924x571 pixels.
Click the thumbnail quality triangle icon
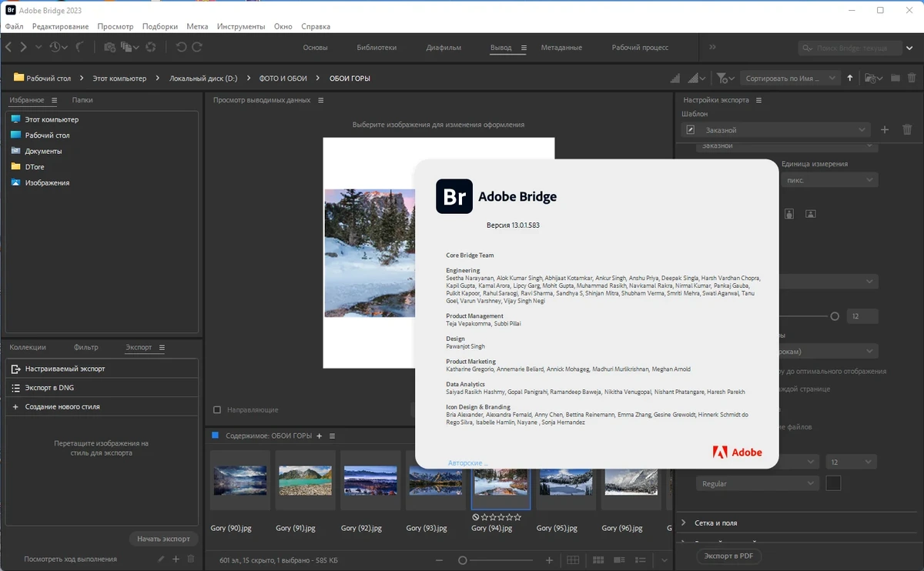pyautogui.click(x=675, y=78)
